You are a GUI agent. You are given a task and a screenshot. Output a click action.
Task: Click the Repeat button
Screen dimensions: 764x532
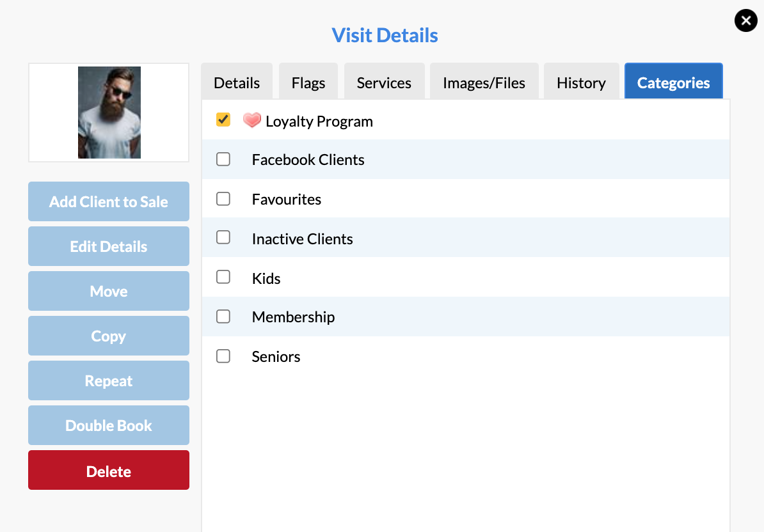point(109,380)
